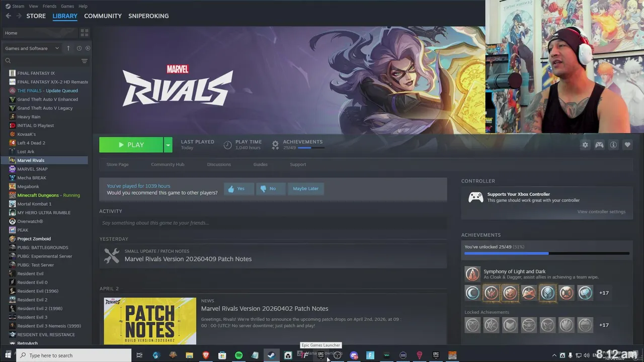
Task: Open Version 20260402 Patch Notes headline
Action: click(265, 309)
